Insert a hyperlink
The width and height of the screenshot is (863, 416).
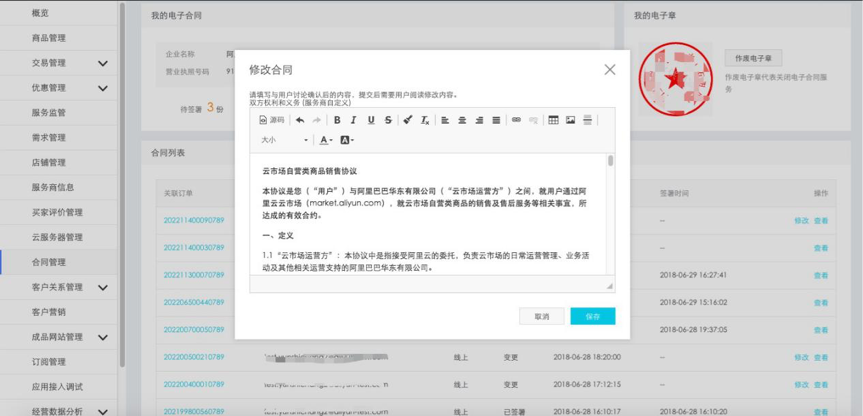tap(516, 120)
